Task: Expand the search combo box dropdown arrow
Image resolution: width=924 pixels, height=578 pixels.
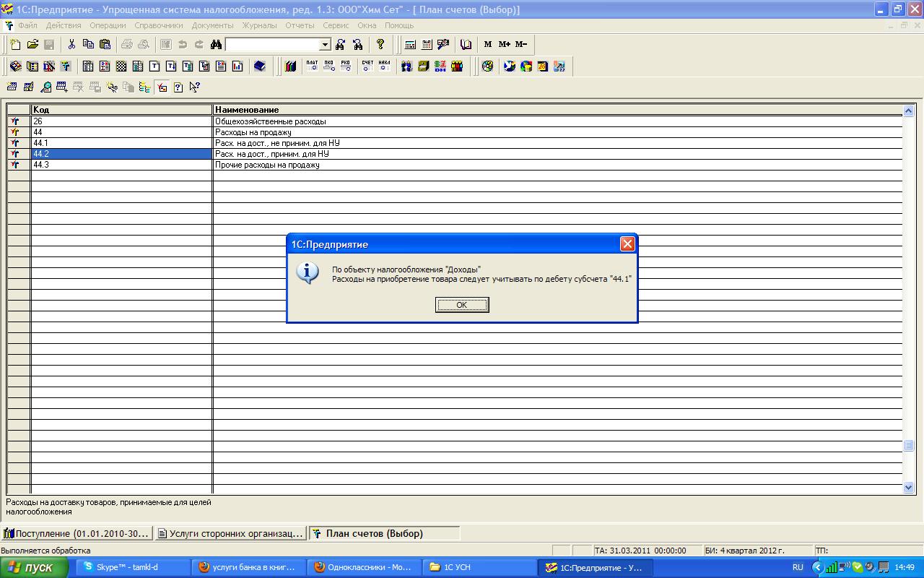Action: pos(325,45)
